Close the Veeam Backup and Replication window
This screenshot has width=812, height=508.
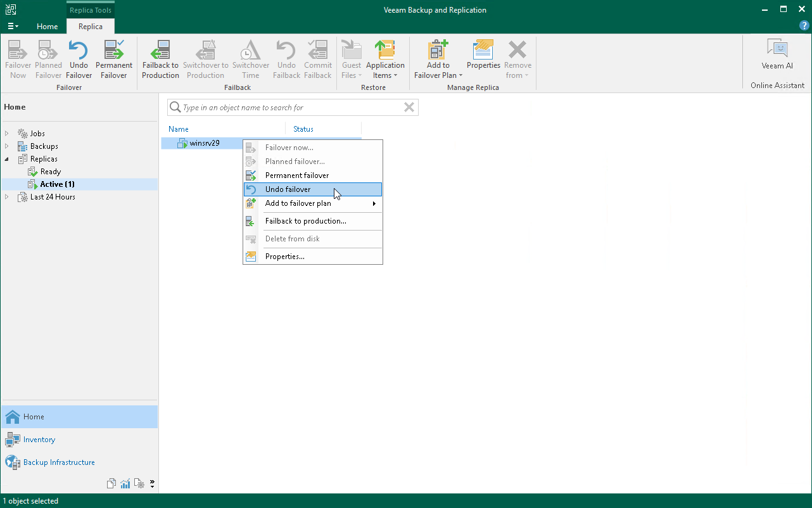point(801,10)
